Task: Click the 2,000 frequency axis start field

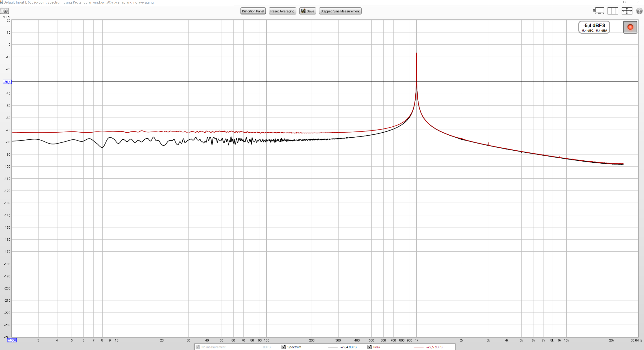Action: click(12, 340)
